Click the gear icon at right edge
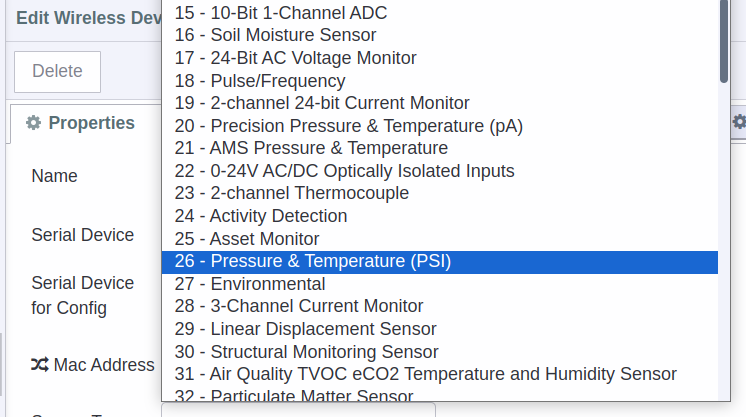 (739, 122)
